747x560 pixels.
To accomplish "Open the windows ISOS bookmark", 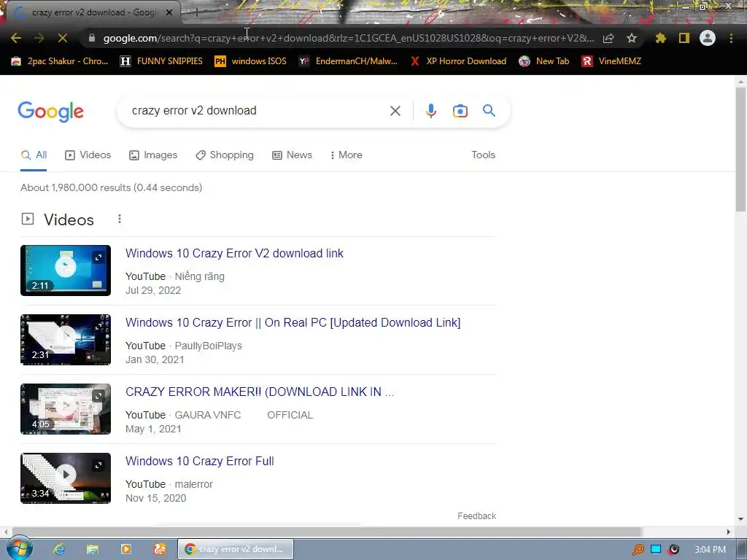I will coord(251,61).
